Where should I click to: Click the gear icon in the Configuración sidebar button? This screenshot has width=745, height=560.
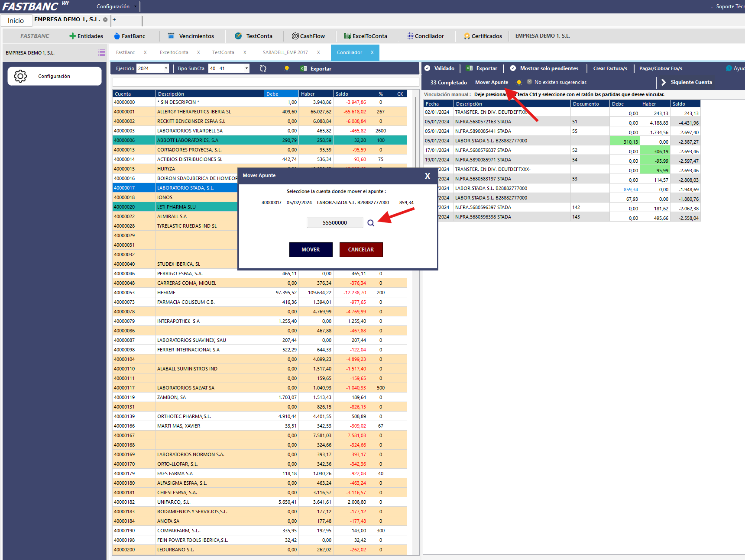click(x=20, y=76)
